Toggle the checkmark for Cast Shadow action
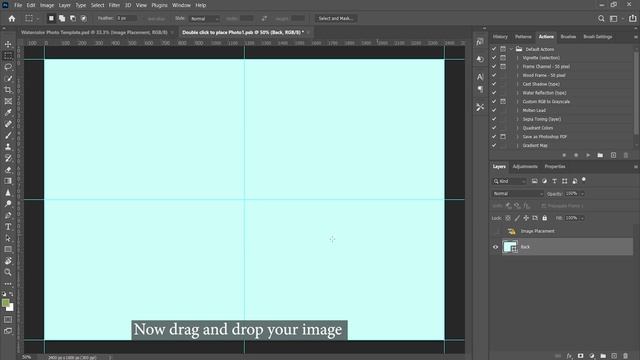The image size is (640, 360). click(x=494, y=84)
